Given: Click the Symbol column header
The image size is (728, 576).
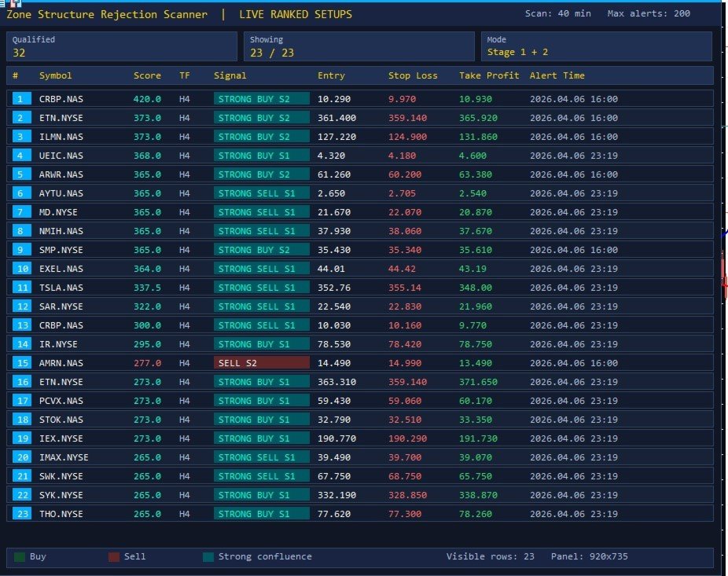Looking at the screenshot, I should [x=55, y=75].
